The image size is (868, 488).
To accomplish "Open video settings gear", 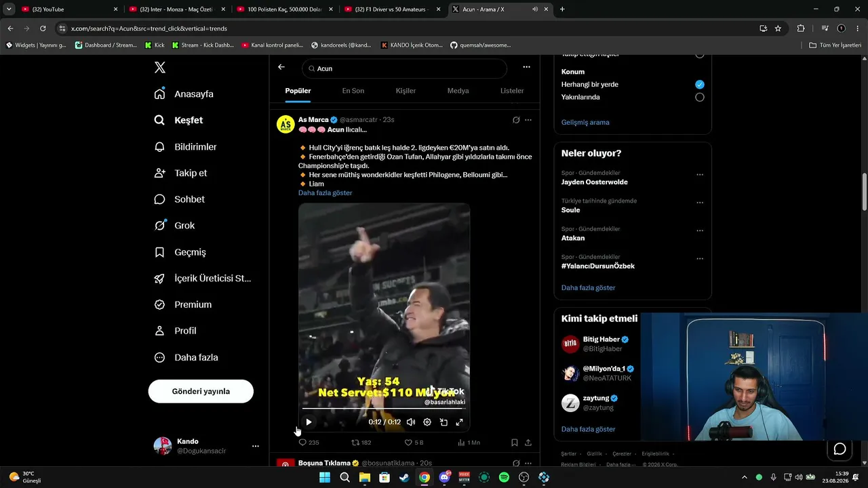I will tap(427, 422).
